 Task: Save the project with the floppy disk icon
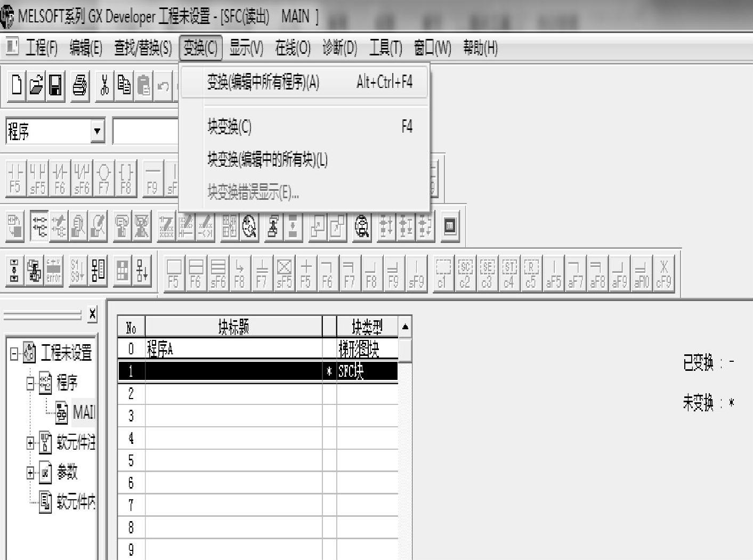click(55, 85)
